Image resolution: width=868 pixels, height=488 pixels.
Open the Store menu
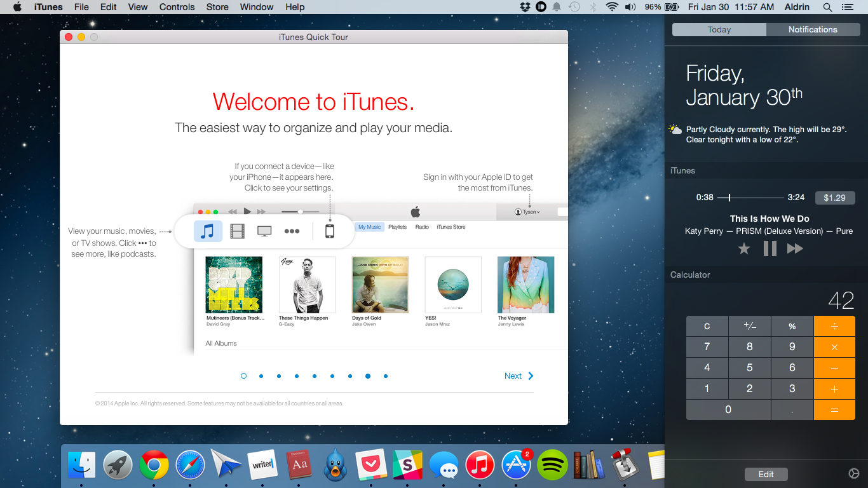[x=217, y=7]
